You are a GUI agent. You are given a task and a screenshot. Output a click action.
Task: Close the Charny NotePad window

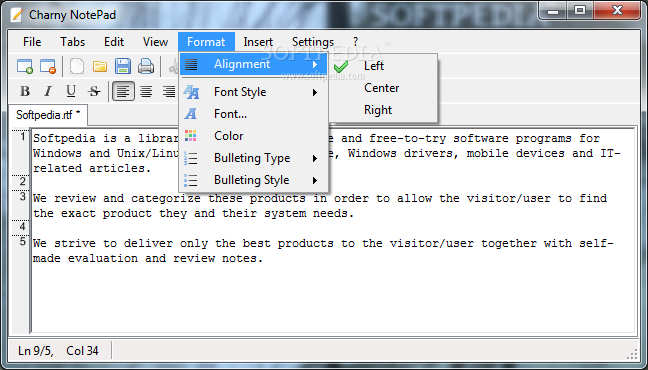[x=617, y=11]
